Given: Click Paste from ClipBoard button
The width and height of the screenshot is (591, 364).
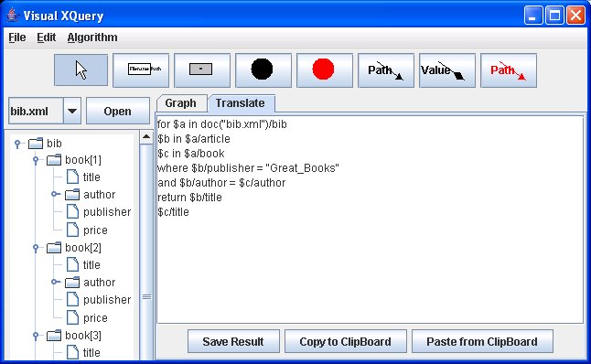Looking at the screenshot, I should point(482,341).
